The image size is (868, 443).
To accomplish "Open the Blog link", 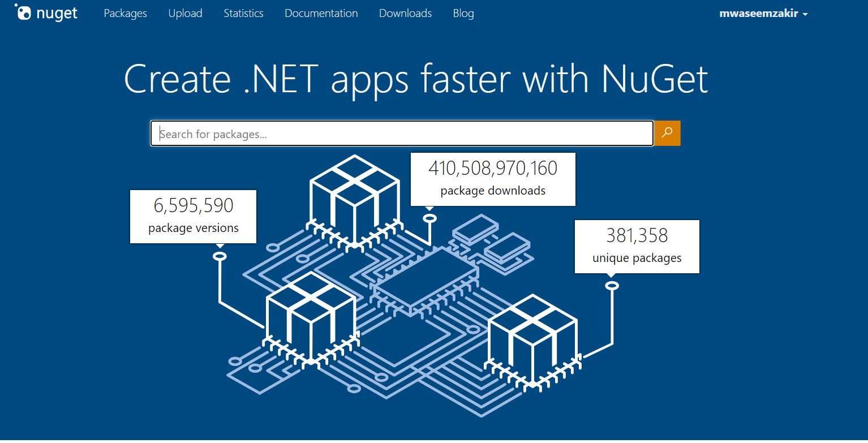I will (463, 13).
